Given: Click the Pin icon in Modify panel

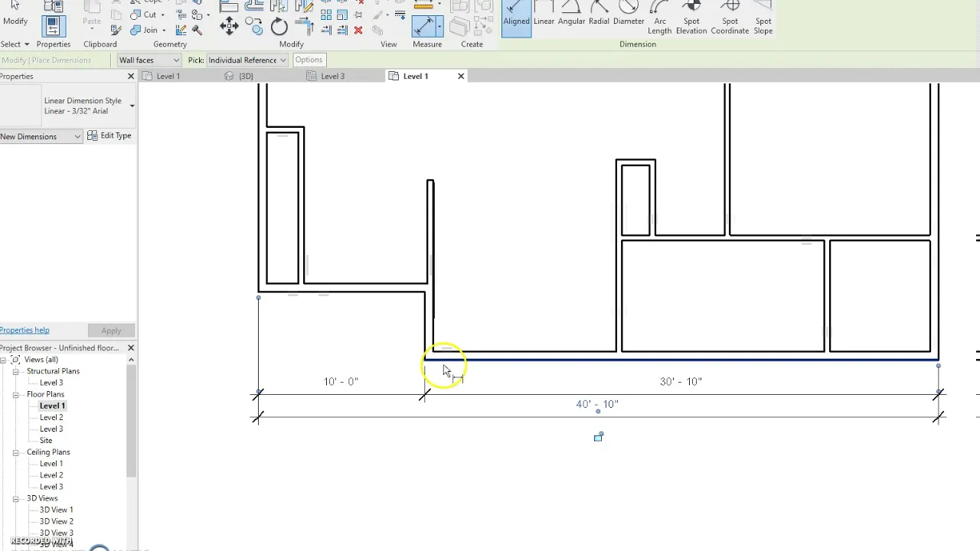Looking at the screenshot, I should 358,15.
